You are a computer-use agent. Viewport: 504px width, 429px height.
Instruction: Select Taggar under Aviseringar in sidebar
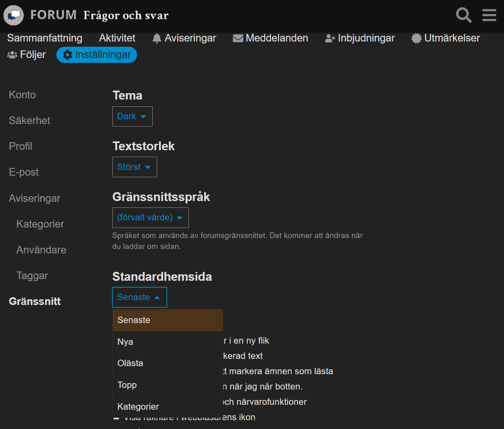tap(32, 276)
